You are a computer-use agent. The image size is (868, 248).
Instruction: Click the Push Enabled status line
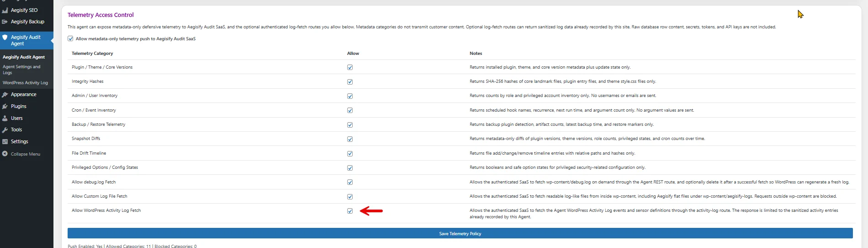coord(132,246)
